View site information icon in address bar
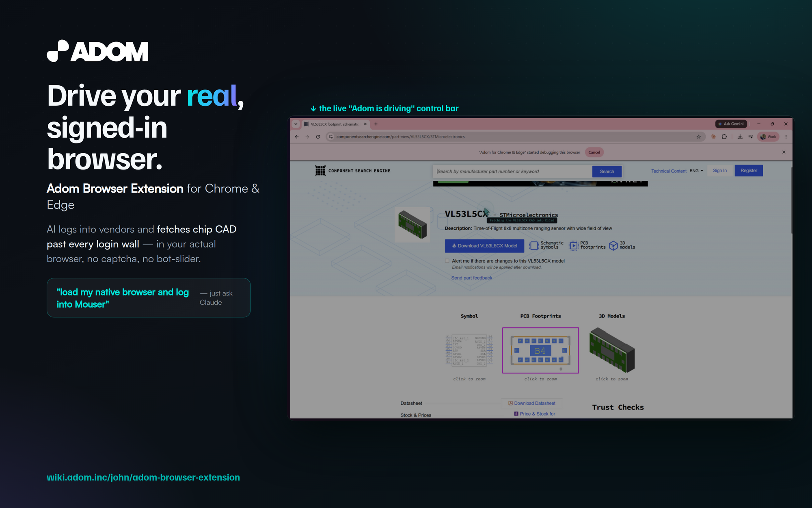Image resolution: width=812 pixels, height=508 pixels. tap(331, 137)
